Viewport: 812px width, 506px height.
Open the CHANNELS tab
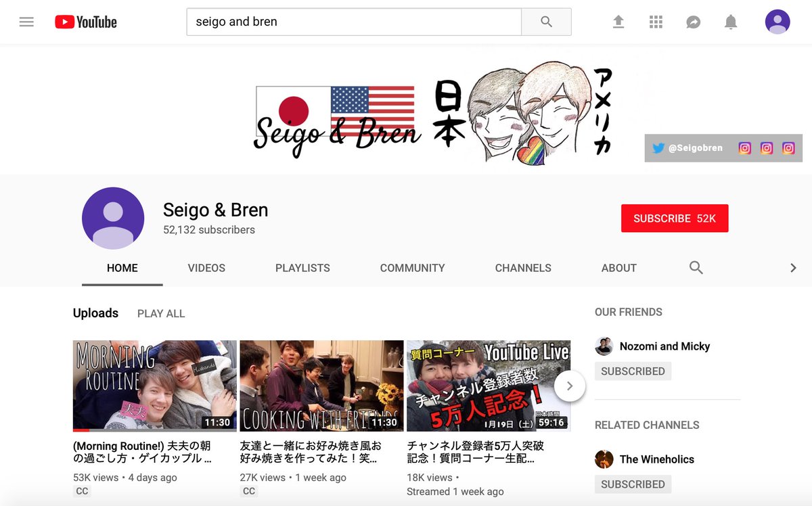point(523,268)
